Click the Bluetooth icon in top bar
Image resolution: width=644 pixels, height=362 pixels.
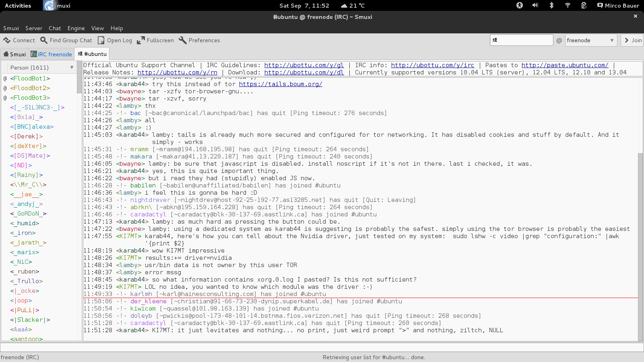(551, 6)
